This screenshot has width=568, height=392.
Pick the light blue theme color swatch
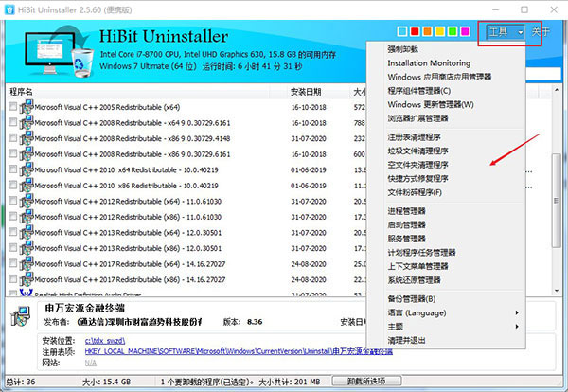tap(402, 31)
